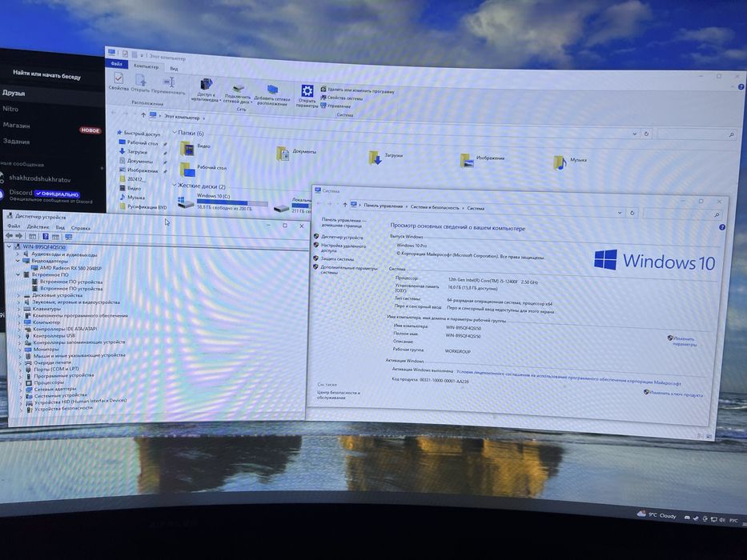
Task: Open Файл menu in Device Manager
Action: click(x=14, y=226)
